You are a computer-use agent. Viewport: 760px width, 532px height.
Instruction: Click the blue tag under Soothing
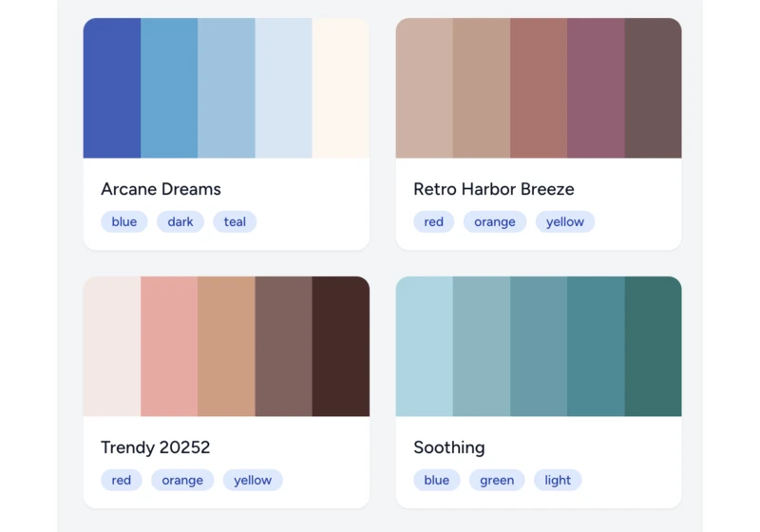(437, 480)
